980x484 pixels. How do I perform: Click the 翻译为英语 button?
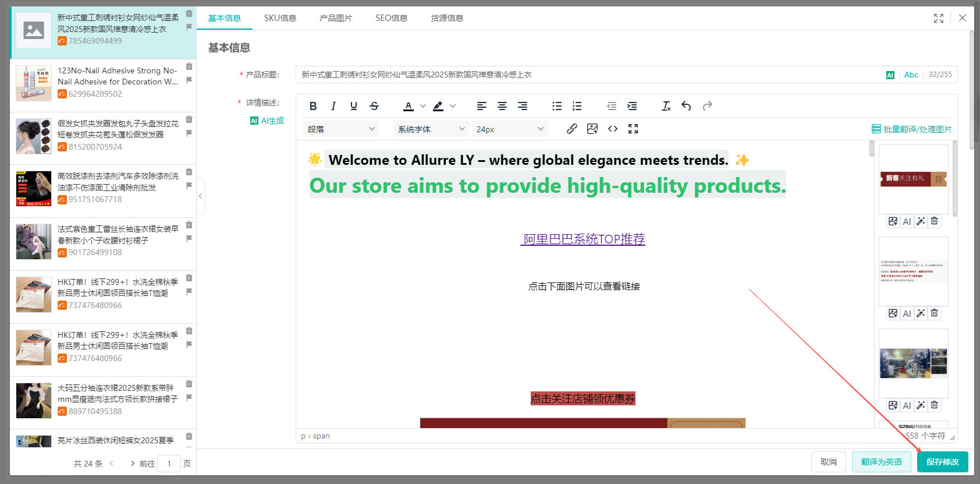[x=882, y=462]
